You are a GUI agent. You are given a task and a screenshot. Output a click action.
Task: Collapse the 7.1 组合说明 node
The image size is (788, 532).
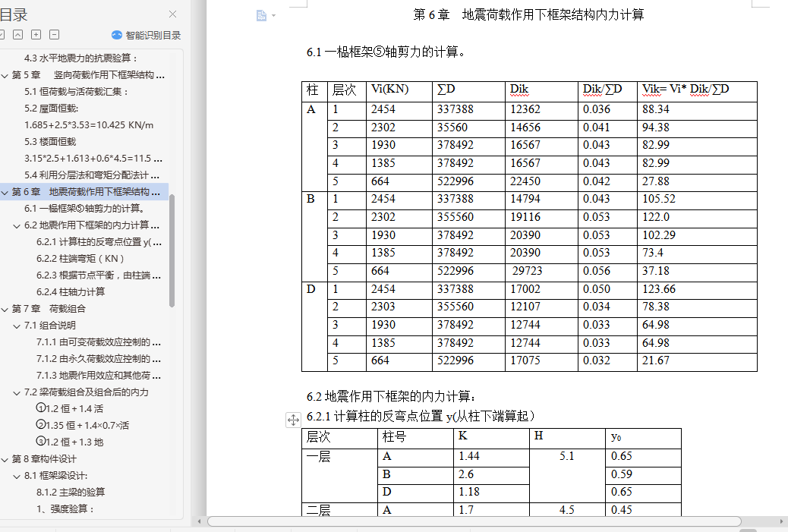[x=17, y=326]
